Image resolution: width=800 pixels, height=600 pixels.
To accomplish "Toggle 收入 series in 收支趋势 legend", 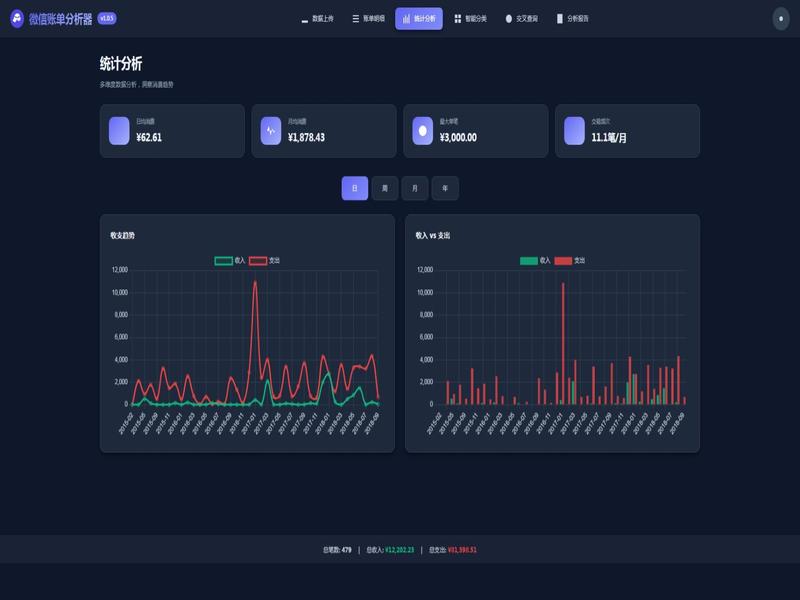I will pyautogui.click(x=230, y=261).
